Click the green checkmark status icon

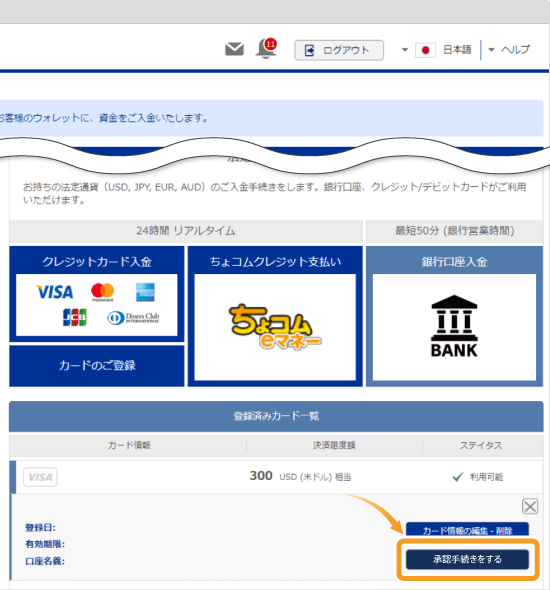pos(457,477)
